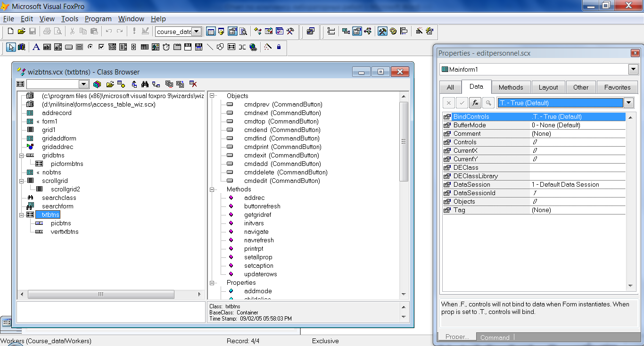The width and height of the screenshot is (644, 346).
Task: Click the Open folder icon in Class Browser
Action: (x=110, y=84)
